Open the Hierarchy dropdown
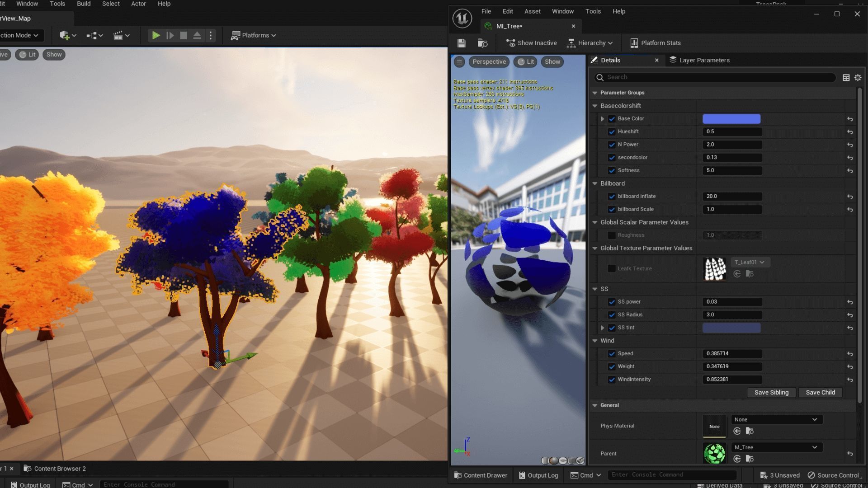Viewport: 868px width, 488px height. click(x=590, y=43)
